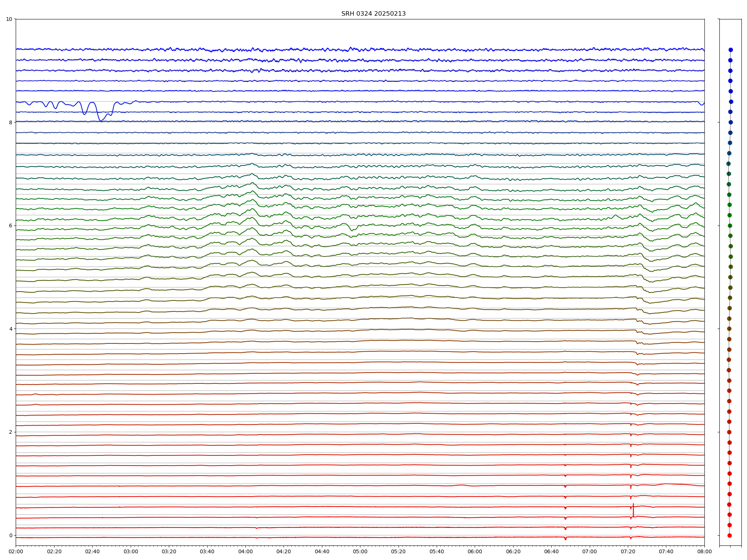Image resolution: width=747 pixels, height=560 pixels.
Task: Click the blue dot at level 8 in right panel
Action: pyautogui.click(x=731, y=122)
